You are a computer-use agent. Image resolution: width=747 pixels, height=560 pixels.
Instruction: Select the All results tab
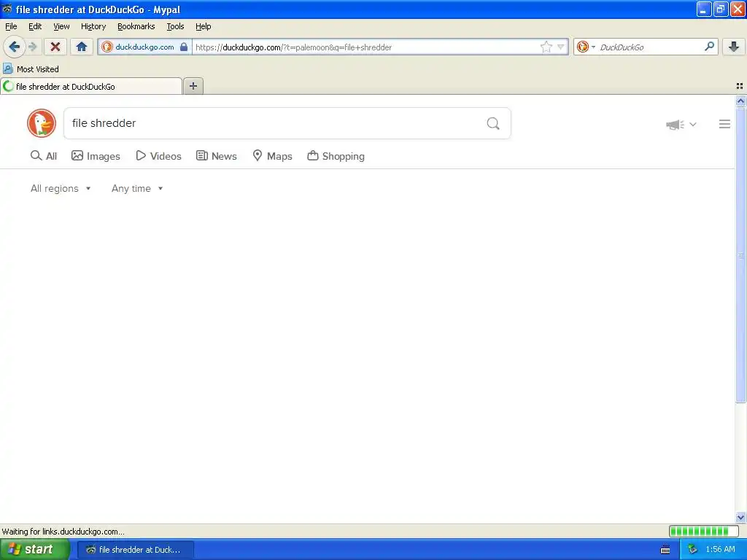pos(44,156)
